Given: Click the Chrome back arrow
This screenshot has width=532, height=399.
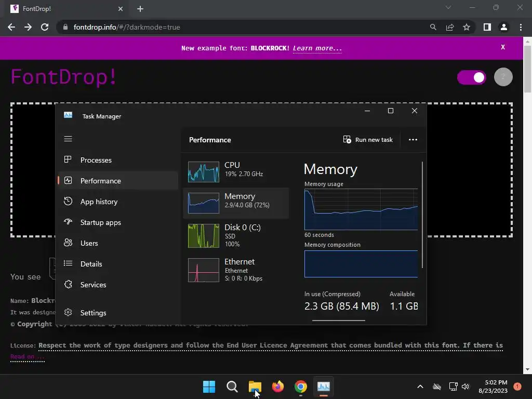Looking at the screenshot, I should point(11,27).
